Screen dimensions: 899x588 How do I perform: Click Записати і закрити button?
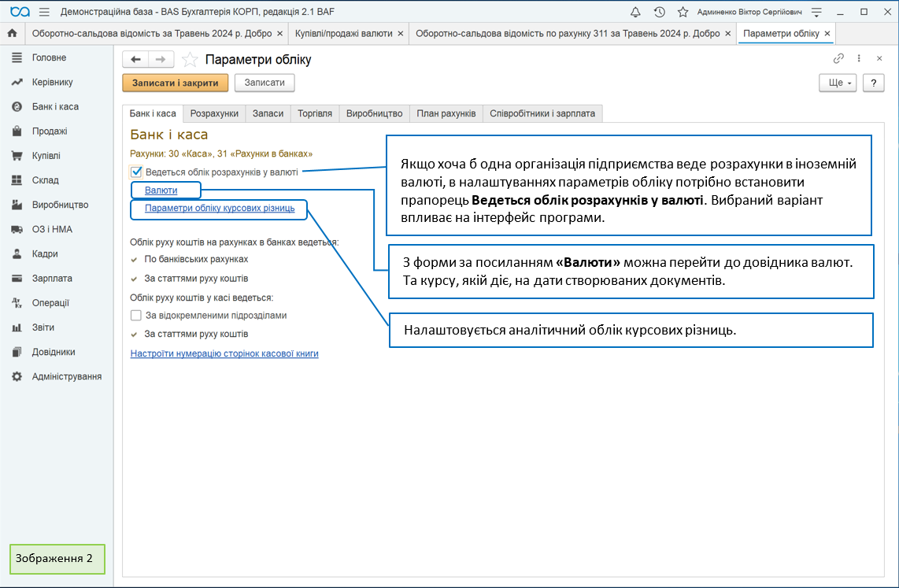tap(176, 83)
